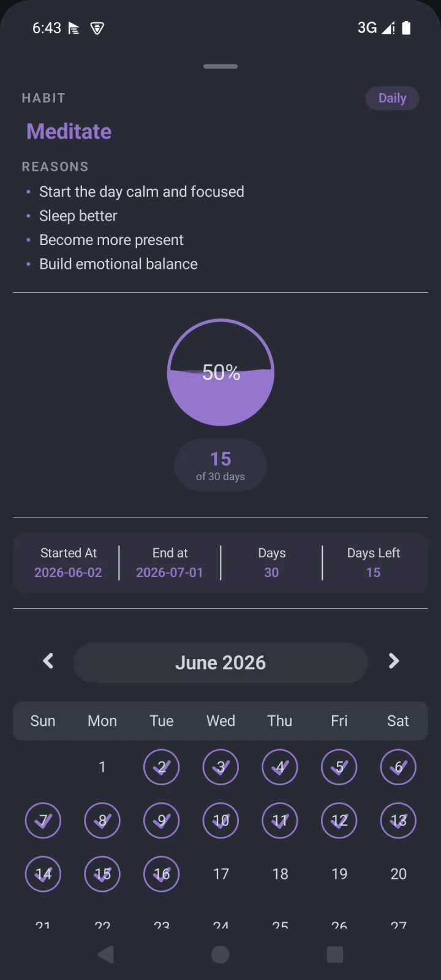This screenshot has width=441, height=980.
Task: Tap the bottom sheet drag handle
Action: [221, 66]
